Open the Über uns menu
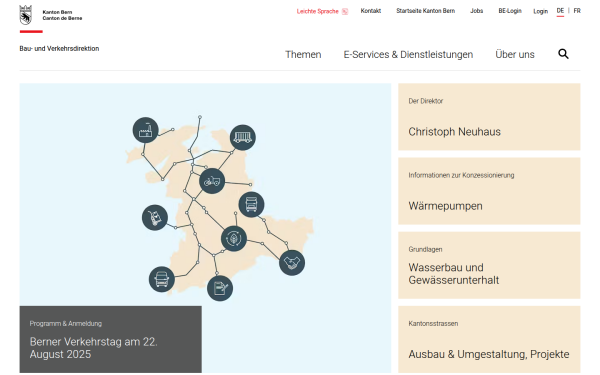This screenshot has height=375, width=600. coord(515,54)
